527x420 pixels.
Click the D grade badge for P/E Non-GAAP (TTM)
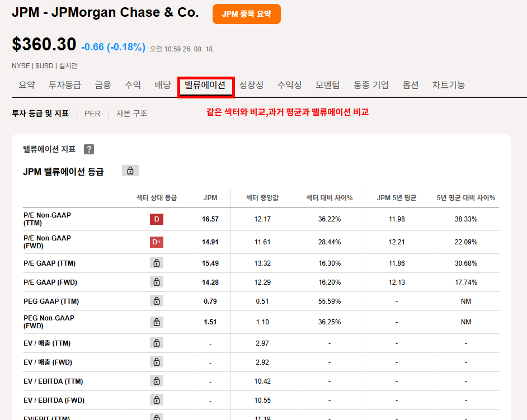(x=157, y=219)
